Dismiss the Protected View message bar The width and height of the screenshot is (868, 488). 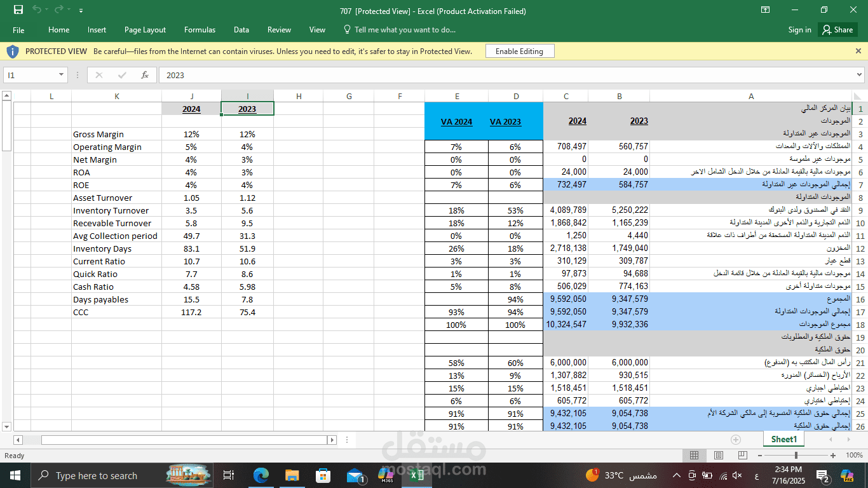click(x=857, y=50)
